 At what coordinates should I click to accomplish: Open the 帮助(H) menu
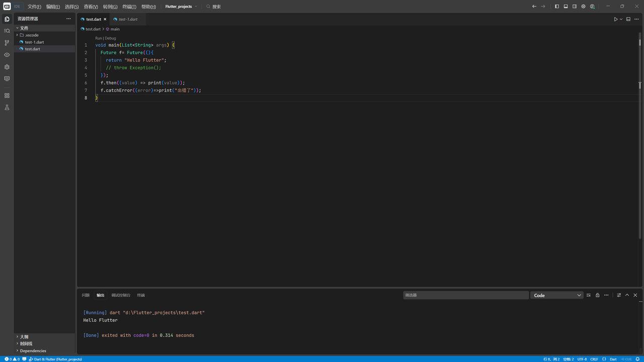tap(148, 7)
